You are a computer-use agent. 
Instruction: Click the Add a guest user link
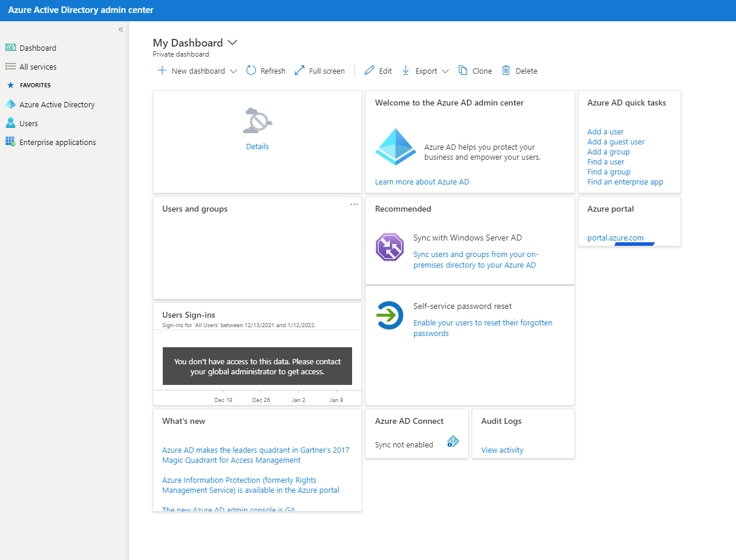[616, 141]
